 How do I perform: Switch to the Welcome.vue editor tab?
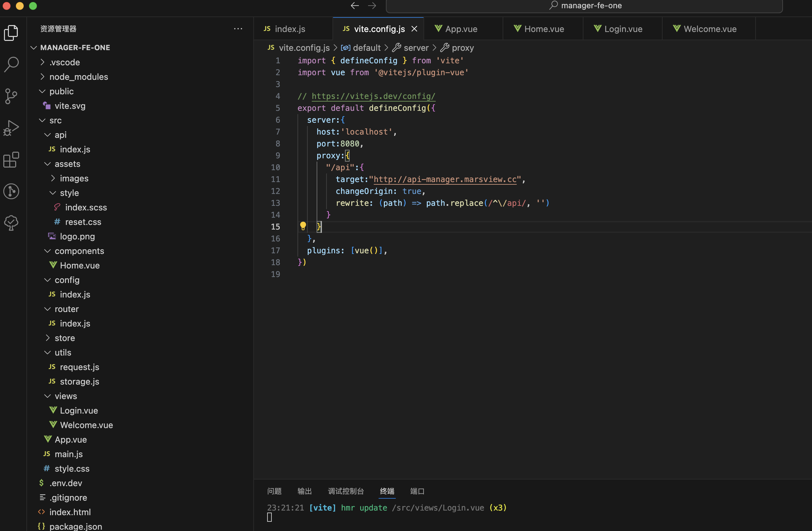(709, 29)
